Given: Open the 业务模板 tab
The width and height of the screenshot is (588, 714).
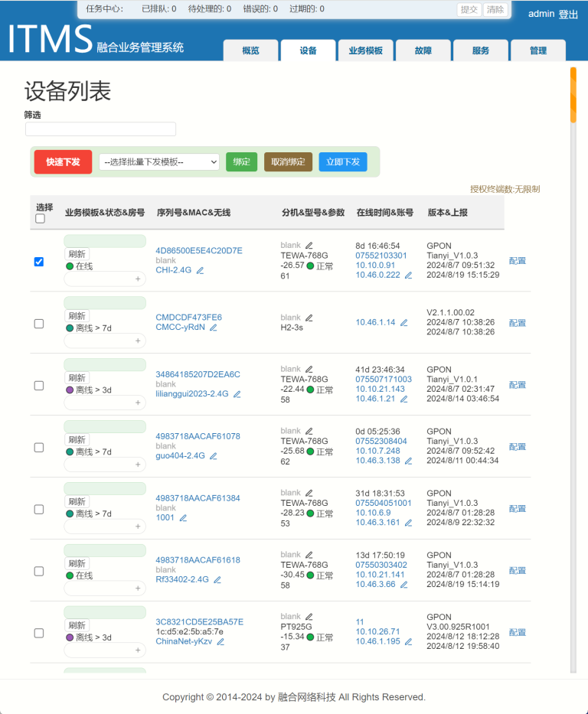Looking at the screenshot, I should click(x=365, y=51).
